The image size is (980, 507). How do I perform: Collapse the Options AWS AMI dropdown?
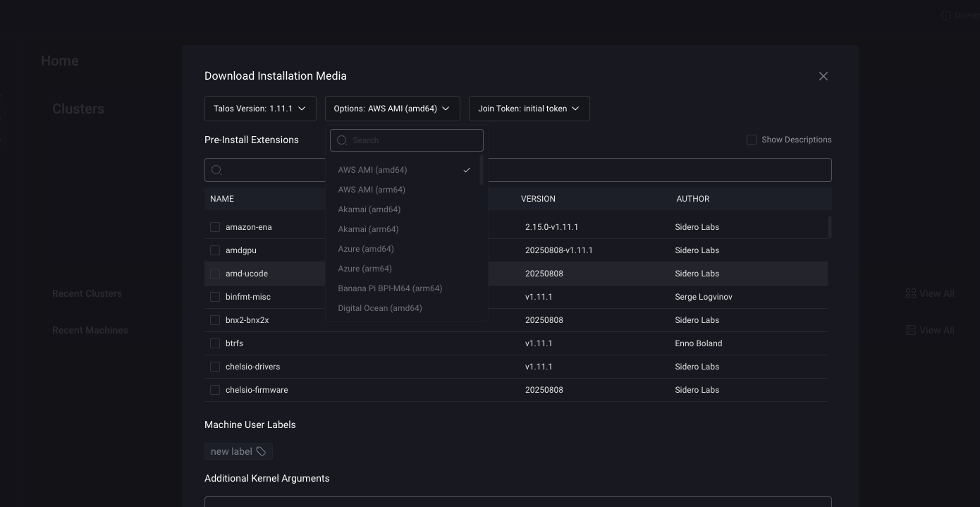pyautogui.click(x=392, y=109)
